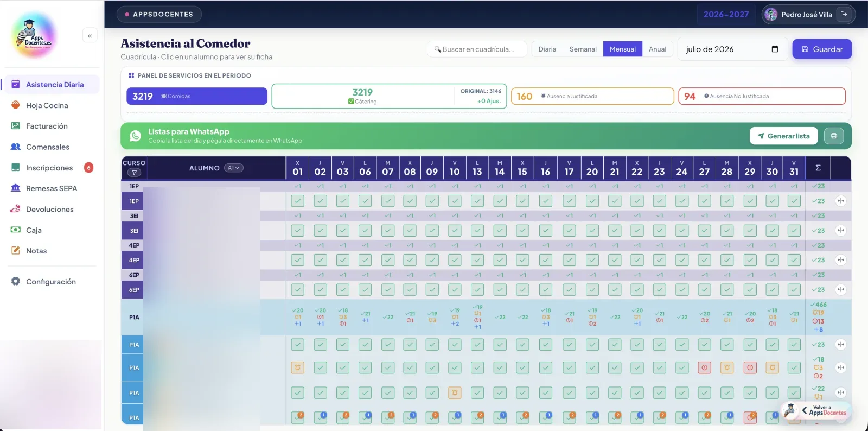Open Remesas SEPA in the sidebar
This screenshot has width=868, height=431.
pyautogui.click(x=51, y=188)
